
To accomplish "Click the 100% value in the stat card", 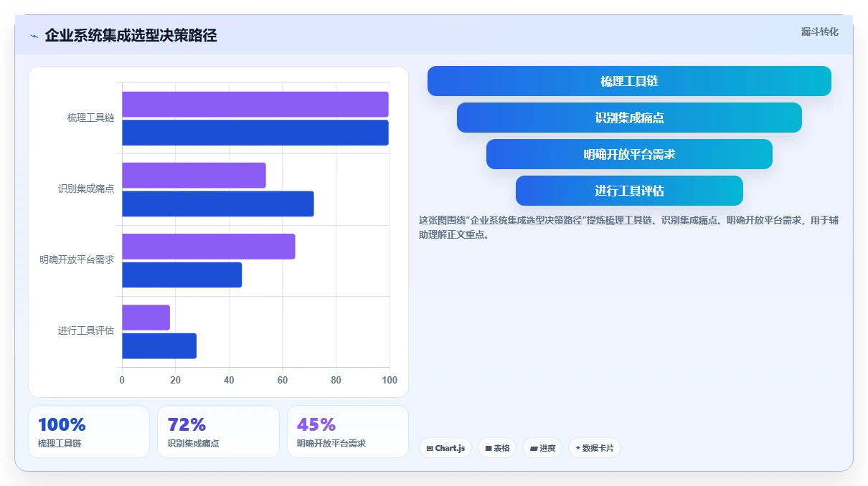I will (62, 424).
